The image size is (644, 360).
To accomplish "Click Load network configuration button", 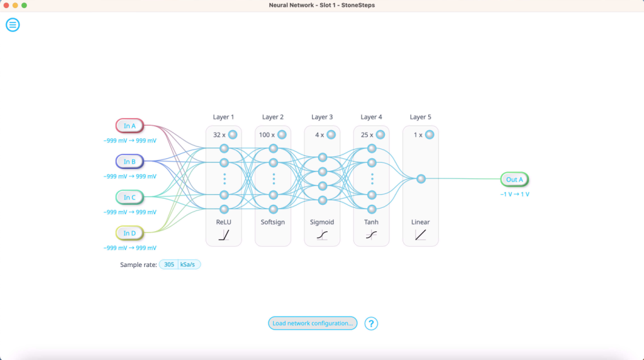I will coord(313,324).
